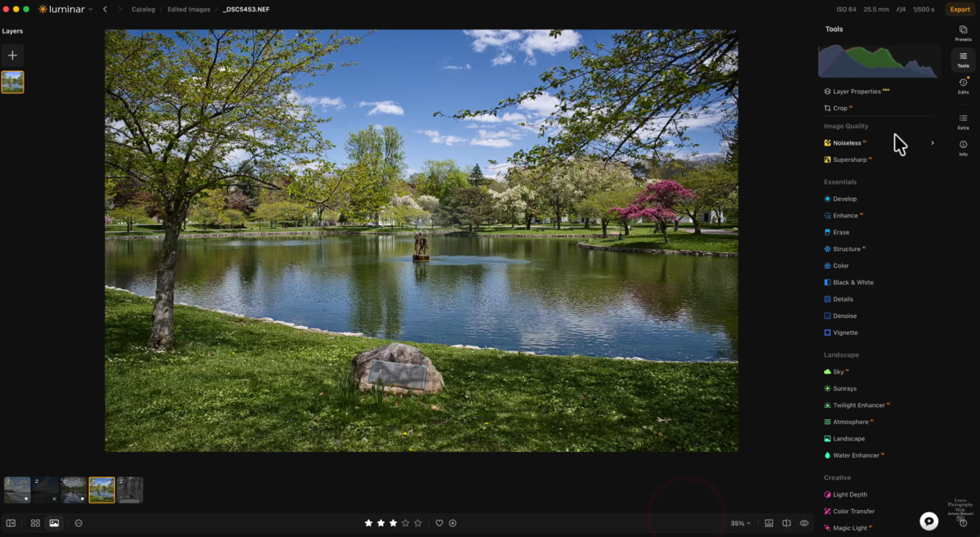Go to Catalog breadcrumb

click(x=143, y=9)
